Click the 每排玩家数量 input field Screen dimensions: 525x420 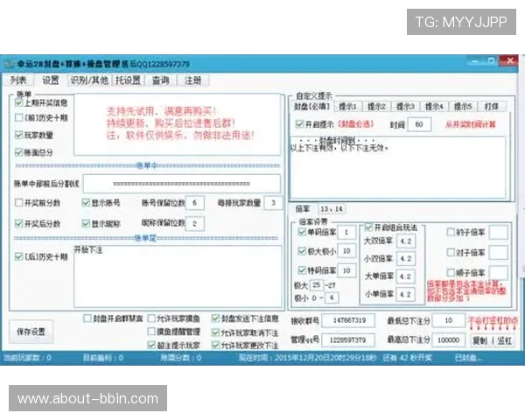click(274, 203)
